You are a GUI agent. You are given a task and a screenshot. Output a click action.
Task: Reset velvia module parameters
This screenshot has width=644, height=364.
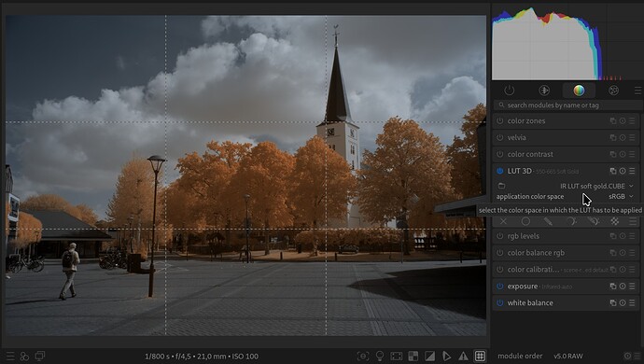click(623, 137)
